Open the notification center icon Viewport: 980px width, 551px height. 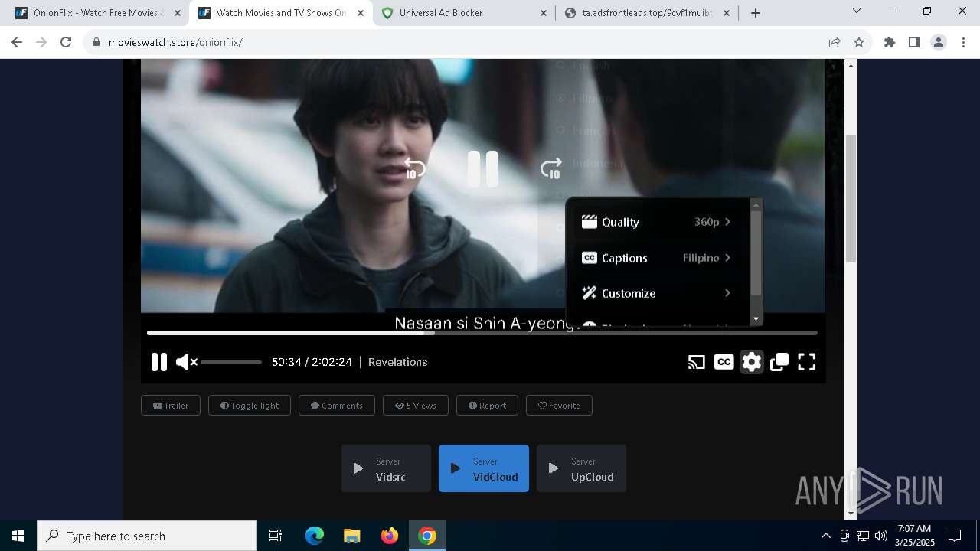point(955,536)
